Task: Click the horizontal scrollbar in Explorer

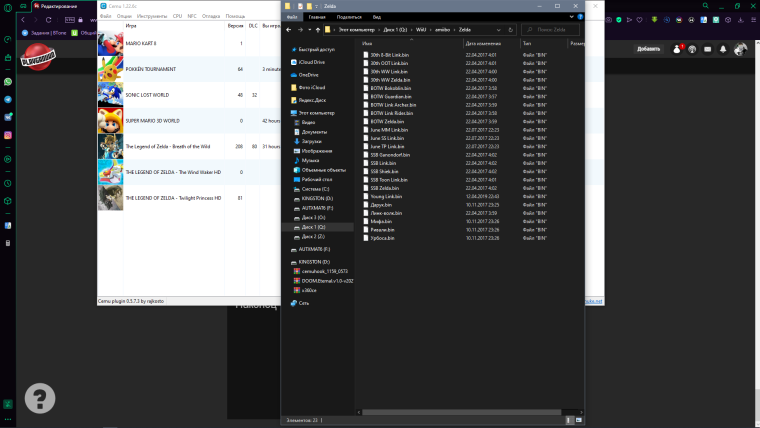Action: [x=461, y=412]
